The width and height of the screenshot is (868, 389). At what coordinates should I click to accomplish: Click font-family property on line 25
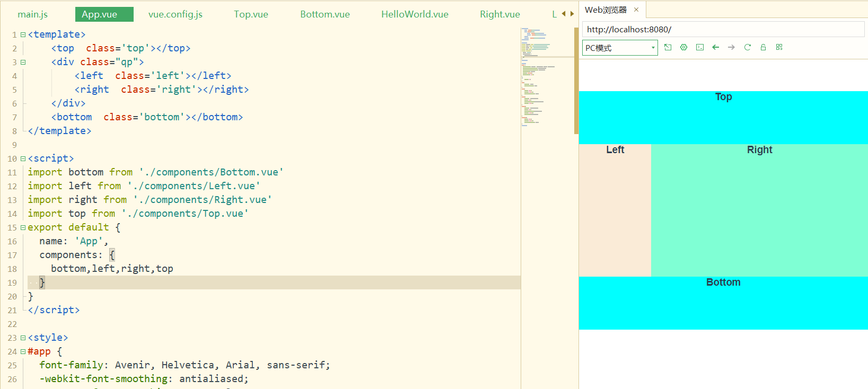[71, 365]
